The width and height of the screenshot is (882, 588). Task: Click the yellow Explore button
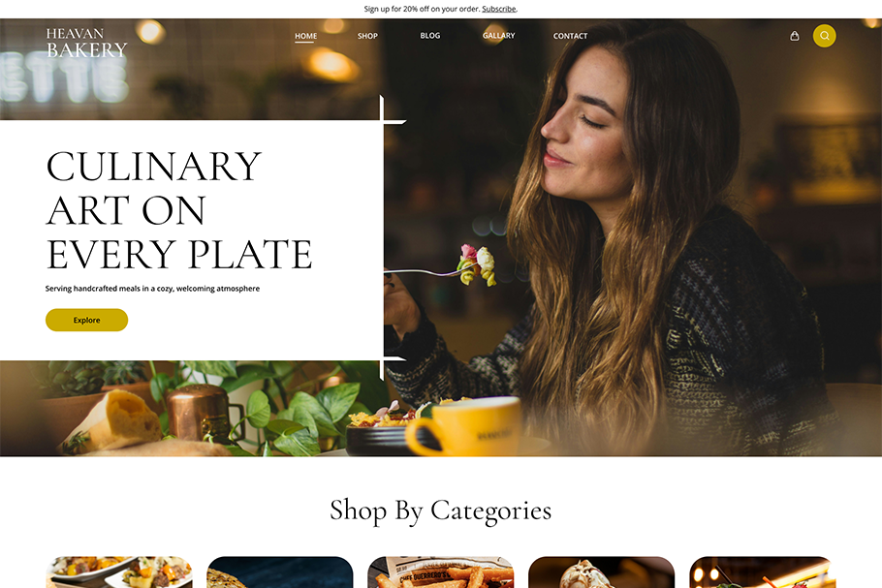[86, 320]
